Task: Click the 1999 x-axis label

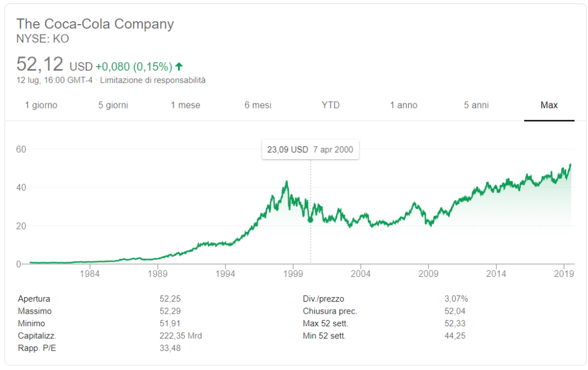Action: point(293,274)
